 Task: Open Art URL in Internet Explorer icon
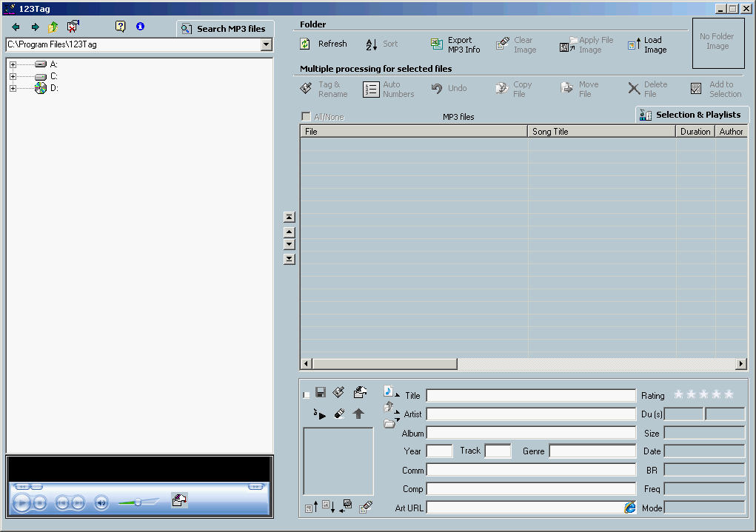[x=629, y=508]
